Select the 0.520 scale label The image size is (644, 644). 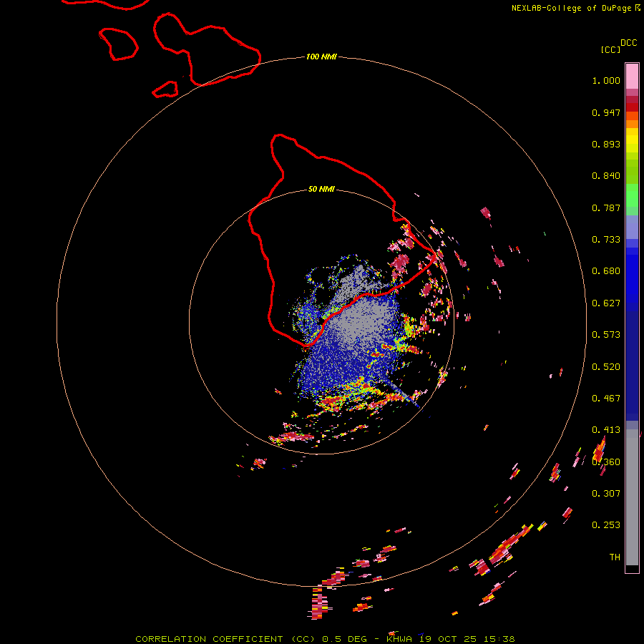tap(606, 367)
